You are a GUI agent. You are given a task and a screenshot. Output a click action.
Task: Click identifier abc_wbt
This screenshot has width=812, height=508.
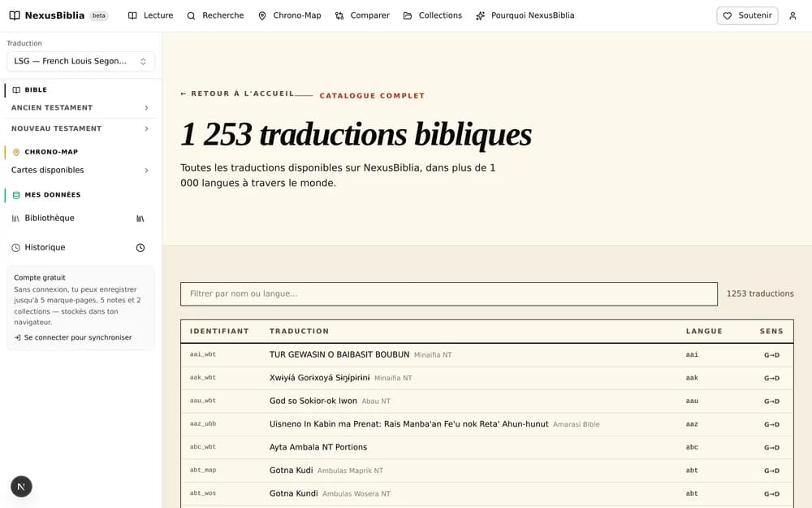click(x=202, y=447)
